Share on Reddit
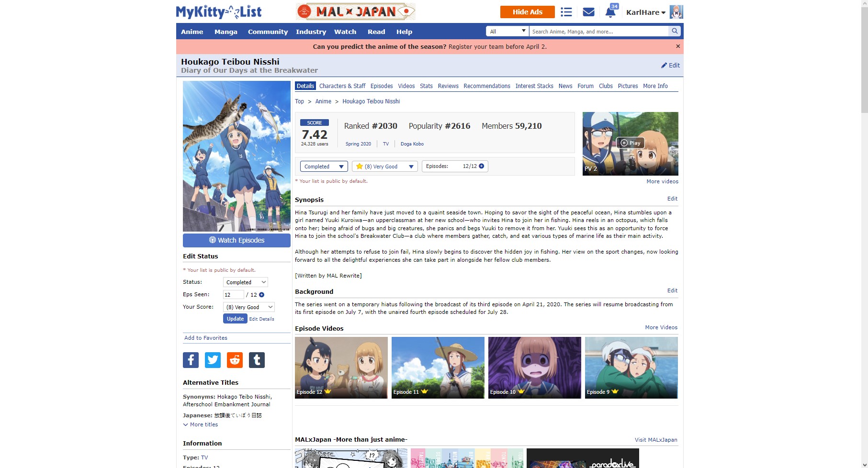Viewport: 868px width, 468px height. click(235, 360)
